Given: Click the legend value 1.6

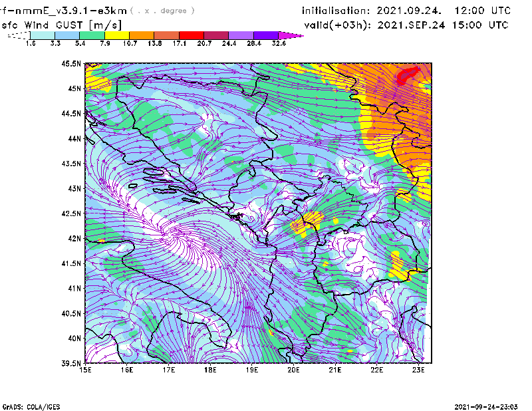Looking at the screenshot, I should click(31, 43).
